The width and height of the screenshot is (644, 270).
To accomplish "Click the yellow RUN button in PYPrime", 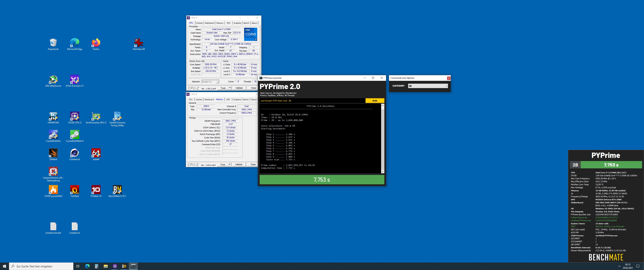I will [375, 101].
